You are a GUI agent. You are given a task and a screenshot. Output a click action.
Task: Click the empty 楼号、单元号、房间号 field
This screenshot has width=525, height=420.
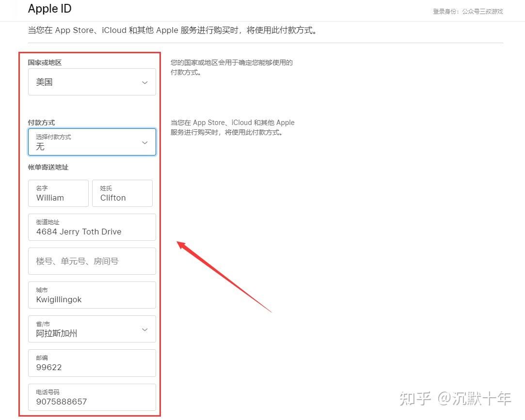pyautogui.click(x=92, y=261)
